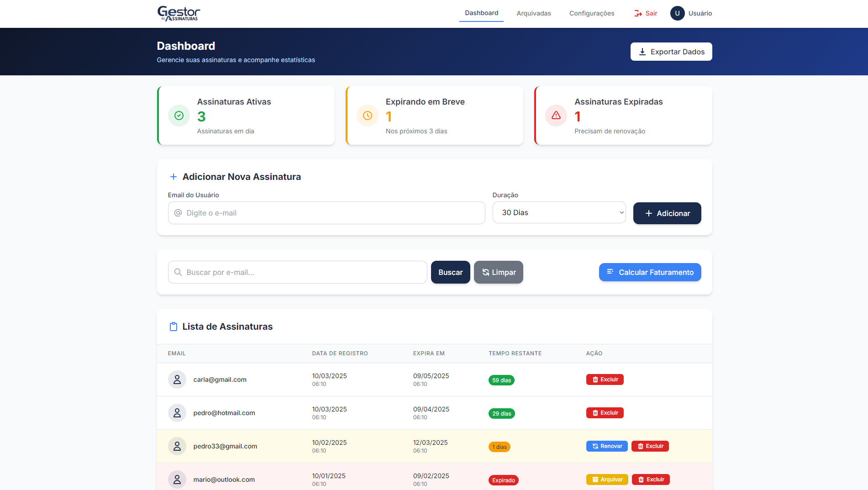Click the avatar icon for mario@outlook.com
This screenshot has width=868, height=490.
(177, 479)
